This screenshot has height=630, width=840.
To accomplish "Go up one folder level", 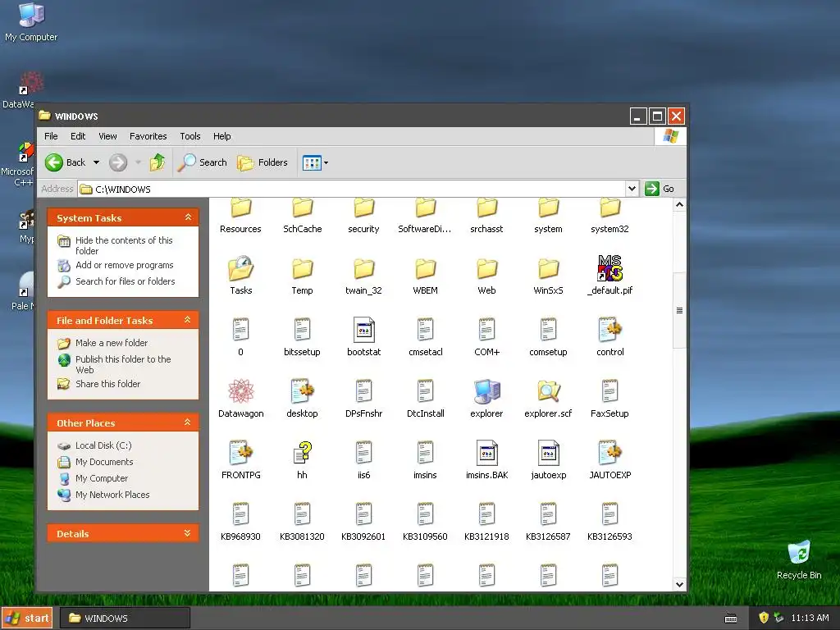I will pos(157,162).
